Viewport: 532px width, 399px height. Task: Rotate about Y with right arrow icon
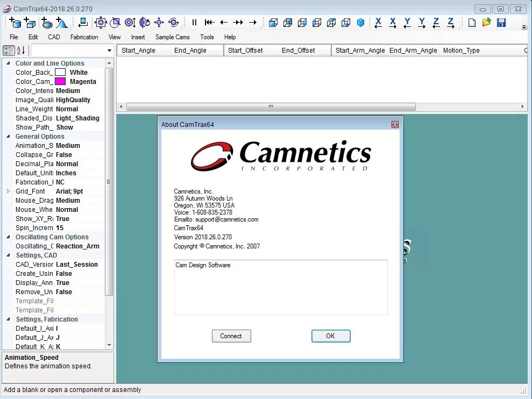tap(422, 23)
